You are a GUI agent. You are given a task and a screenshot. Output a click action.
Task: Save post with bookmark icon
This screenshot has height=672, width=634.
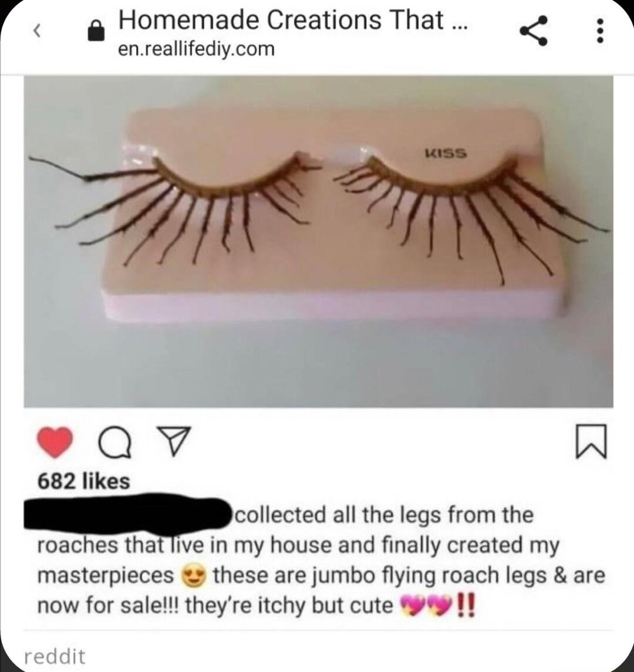pos(591,441)
